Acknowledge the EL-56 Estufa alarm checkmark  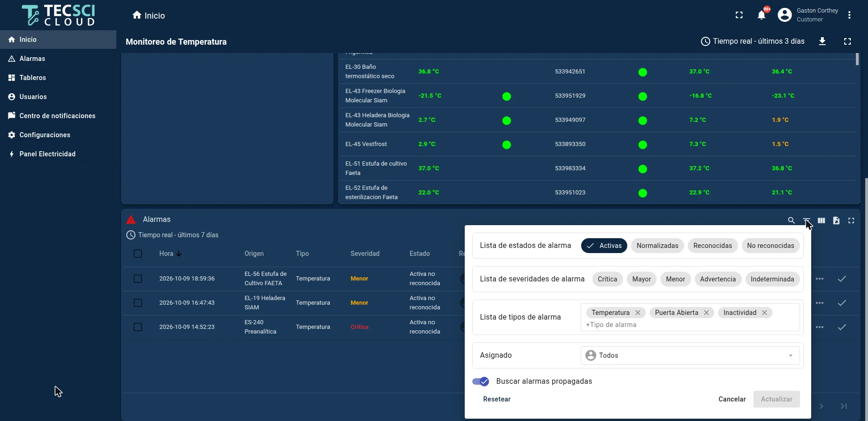tap(842, 279)
